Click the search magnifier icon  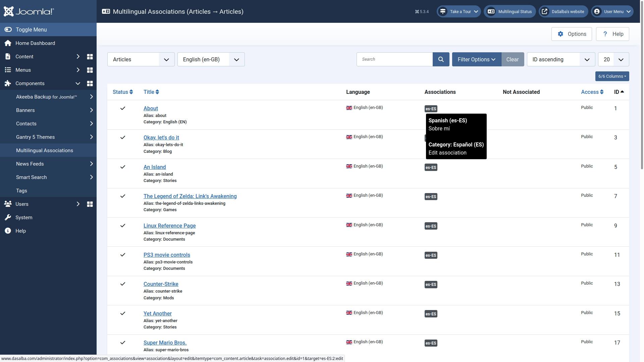[441, 59]
